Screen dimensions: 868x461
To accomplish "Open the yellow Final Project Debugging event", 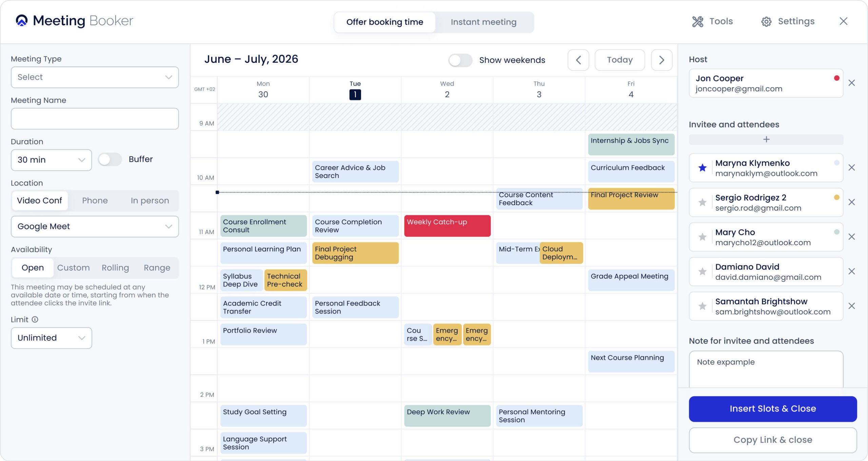I will point(355,253).
